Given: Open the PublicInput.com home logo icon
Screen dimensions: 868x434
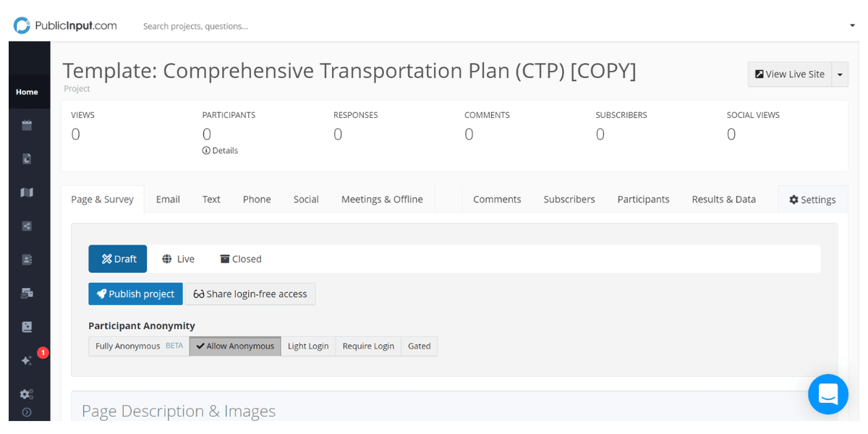Looking at the screenshot, I should pyautogui.click(x=22, y=25).
